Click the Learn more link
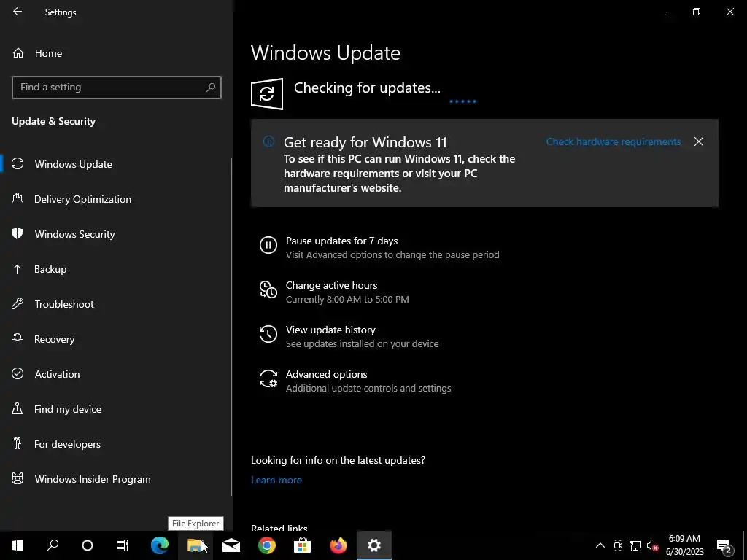This screenshot has width=747, height=560. (276, 480)
